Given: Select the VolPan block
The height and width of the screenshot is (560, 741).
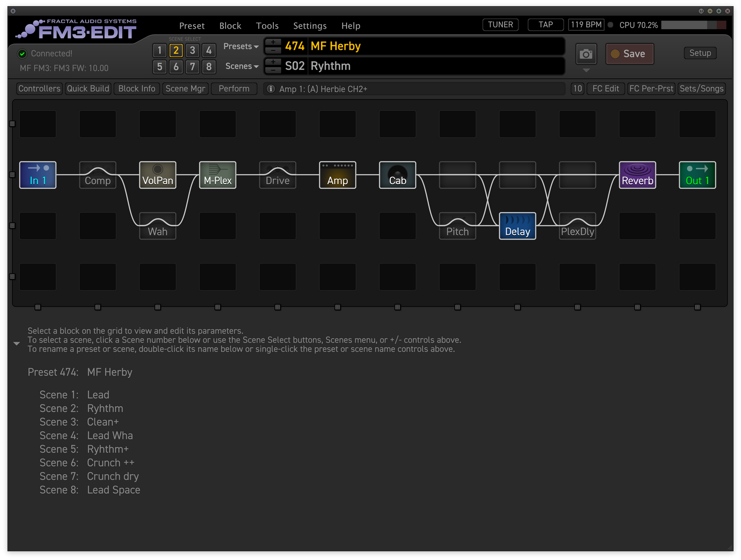Looking at the screenshot, I should [157, 175].
